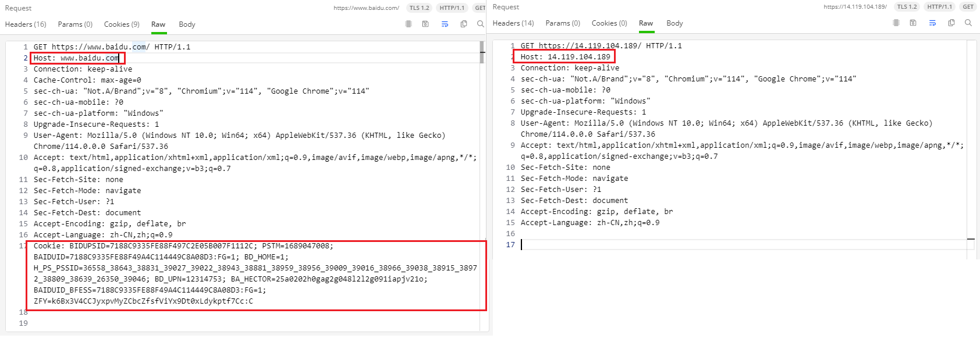Save the baidu.com request using save icon
The height and width of the screenshot is (342, 980).
point(425,24)
